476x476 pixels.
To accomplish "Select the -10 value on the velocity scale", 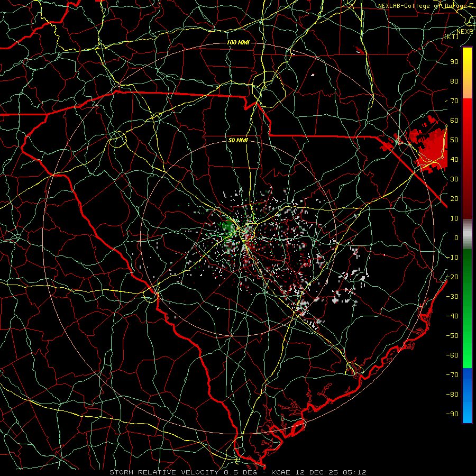I will click(x=452, y=258).
